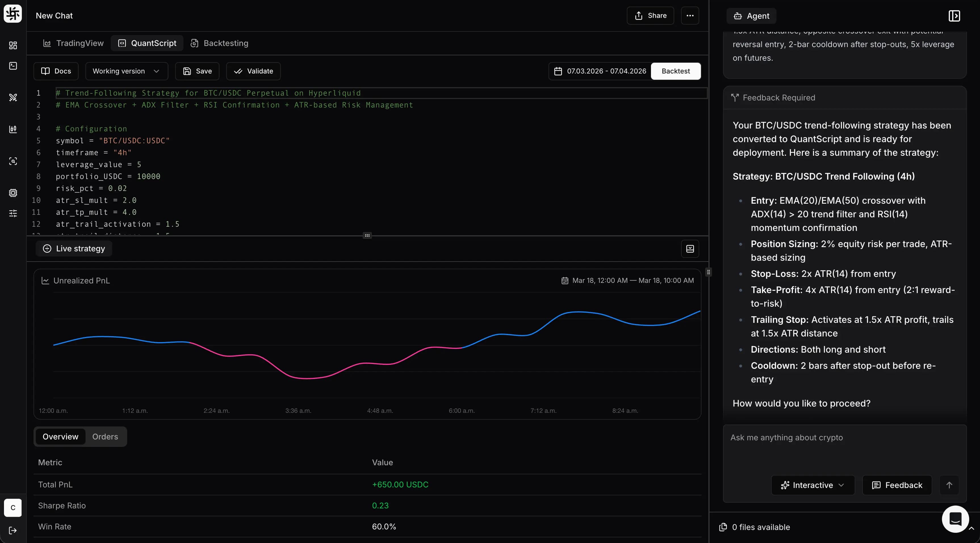Open the Interactive mode dropdown
This screenshot has height=543, width=980.
point(813,485)
